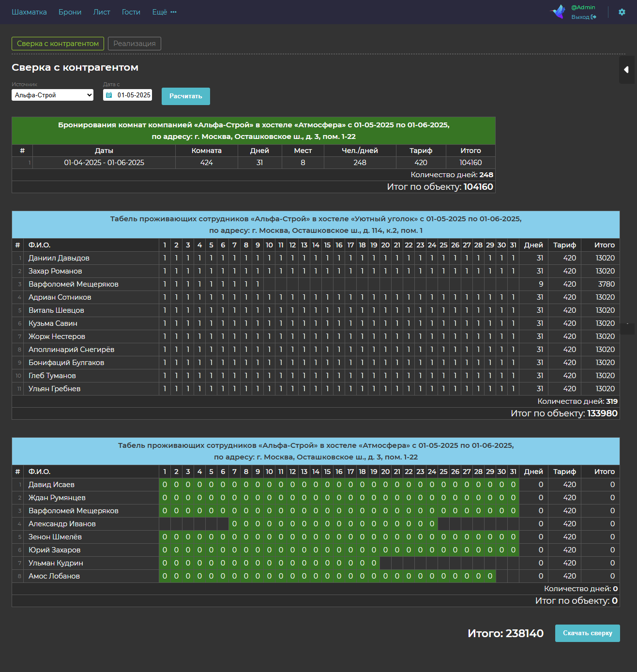Switch to the Реализация tab

[135, 44]
